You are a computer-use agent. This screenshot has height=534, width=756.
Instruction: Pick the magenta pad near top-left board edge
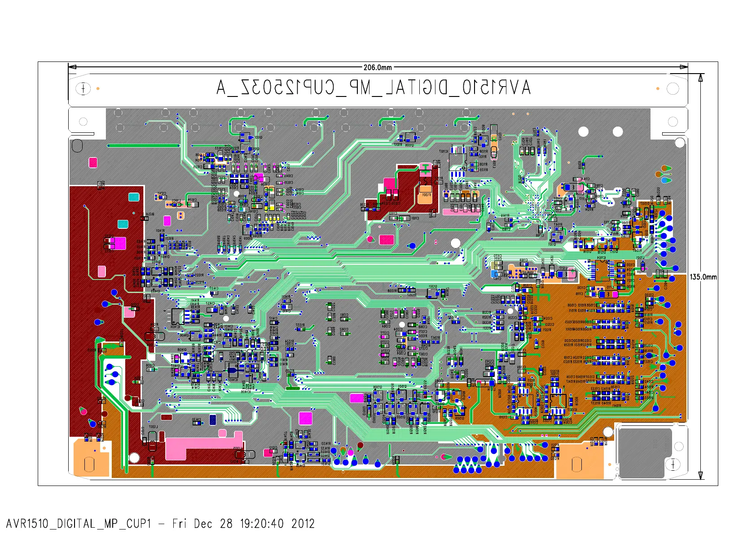click(x=93, y=162)
